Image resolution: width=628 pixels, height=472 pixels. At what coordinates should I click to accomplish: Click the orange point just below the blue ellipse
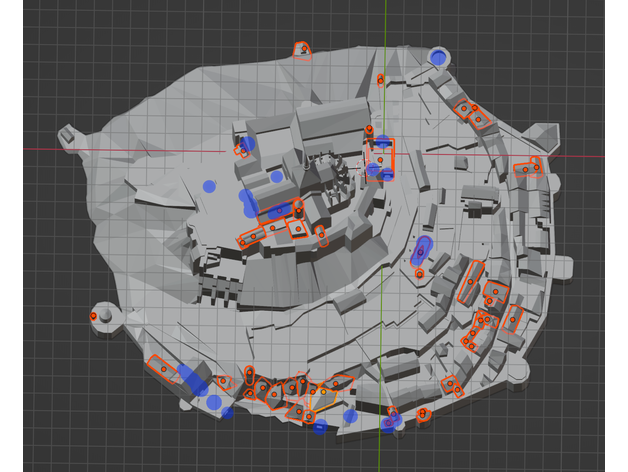pyautogui.click(x=419, y=273)
